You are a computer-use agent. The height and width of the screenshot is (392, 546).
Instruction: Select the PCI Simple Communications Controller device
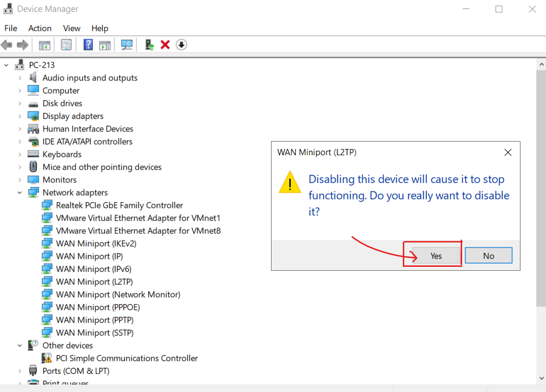(x=126, y=358)
